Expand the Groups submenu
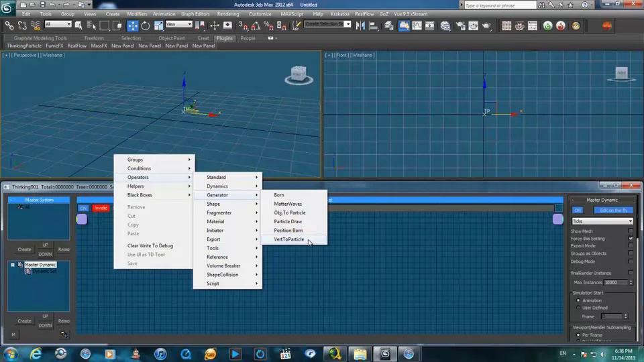This screenshot has height=362, width=644. tap(154, 160)
